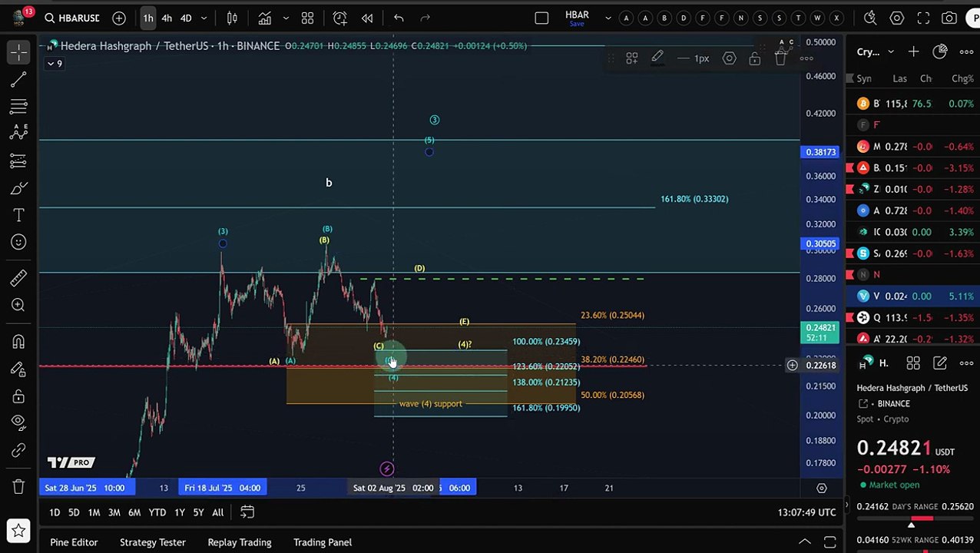Viewport: 980px width, 553px height.
Task: Select the zoom in tool
Action: pyautogui.click(x=19, y=306)
